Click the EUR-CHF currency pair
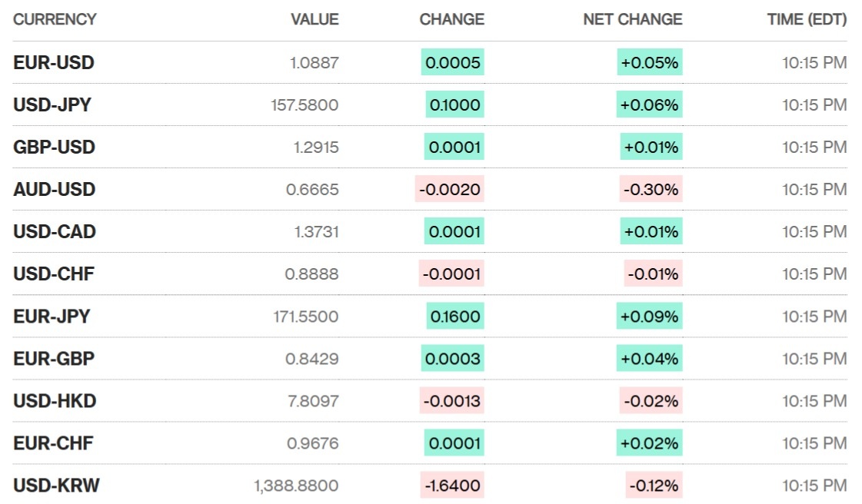Image resolution: width=862 pixels, height=504 pixels. click(x=54, y=443)
